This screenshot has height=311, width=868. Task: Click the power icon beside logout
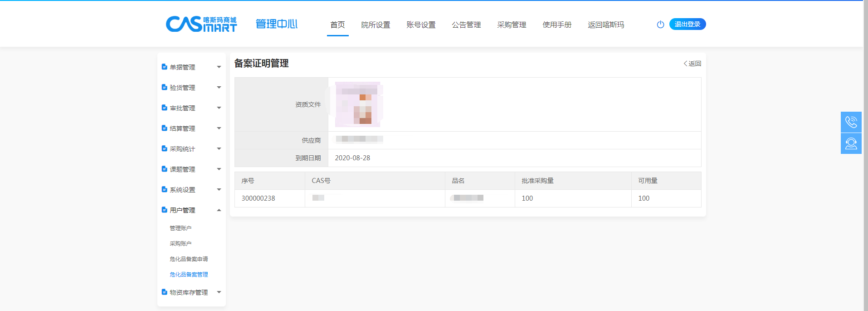(660, 25)
